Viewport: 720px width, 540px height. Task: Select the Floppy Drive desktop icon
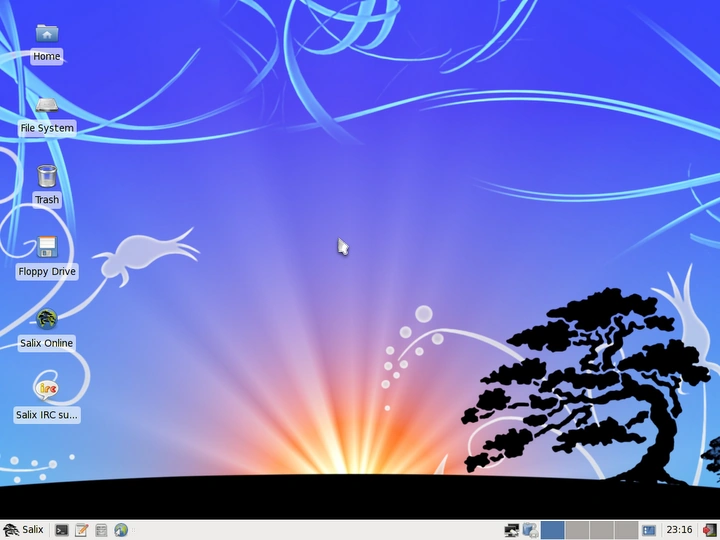click(x=47, y=247)
